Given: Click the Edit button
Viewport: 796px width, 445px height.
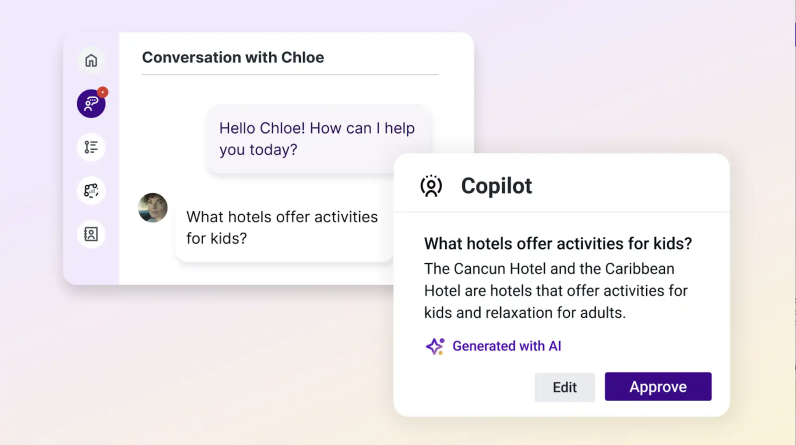Looking at the screenshot, I should 565,387.
